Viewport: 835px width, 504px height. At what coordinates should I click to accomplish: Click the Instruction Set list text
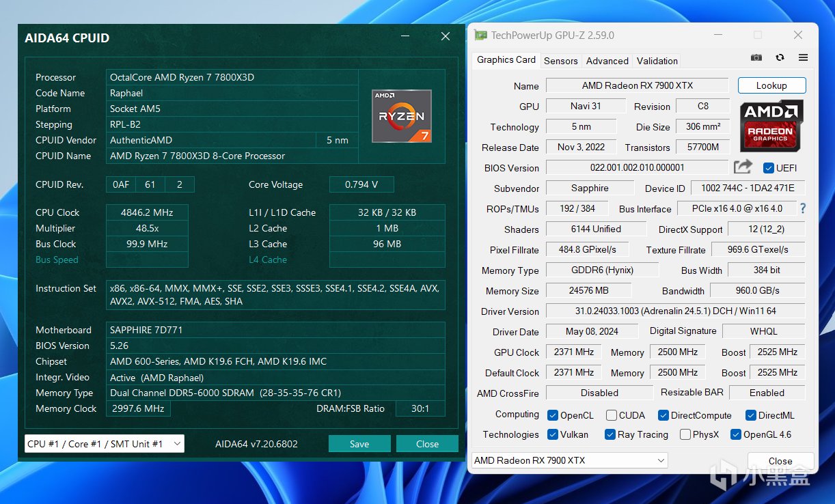pyautogui.click(x=275, y=294)
